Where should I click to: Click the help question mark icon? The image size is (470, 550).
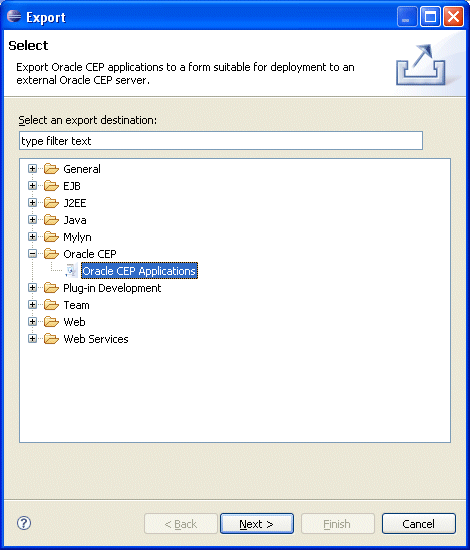(24, 523)
